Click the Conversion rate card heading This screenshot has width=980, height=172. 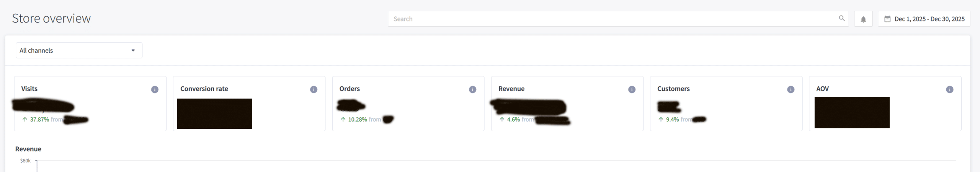tap(204, 89)
